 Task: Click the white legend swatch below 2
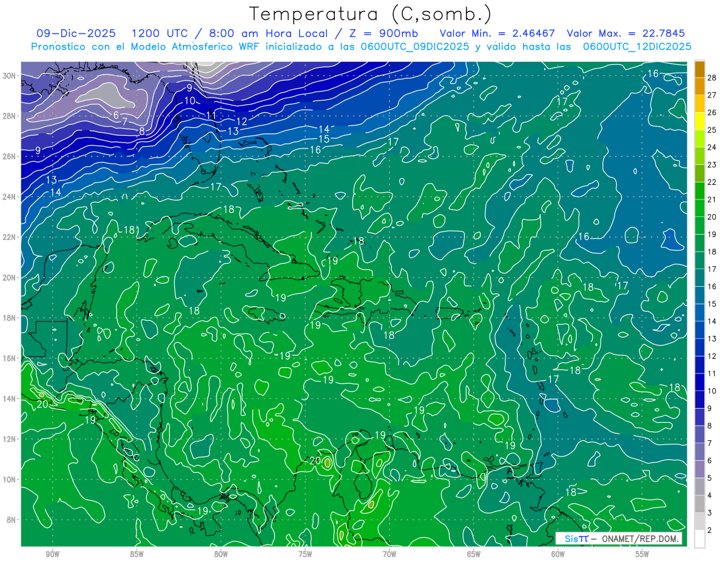coord(700,539)
